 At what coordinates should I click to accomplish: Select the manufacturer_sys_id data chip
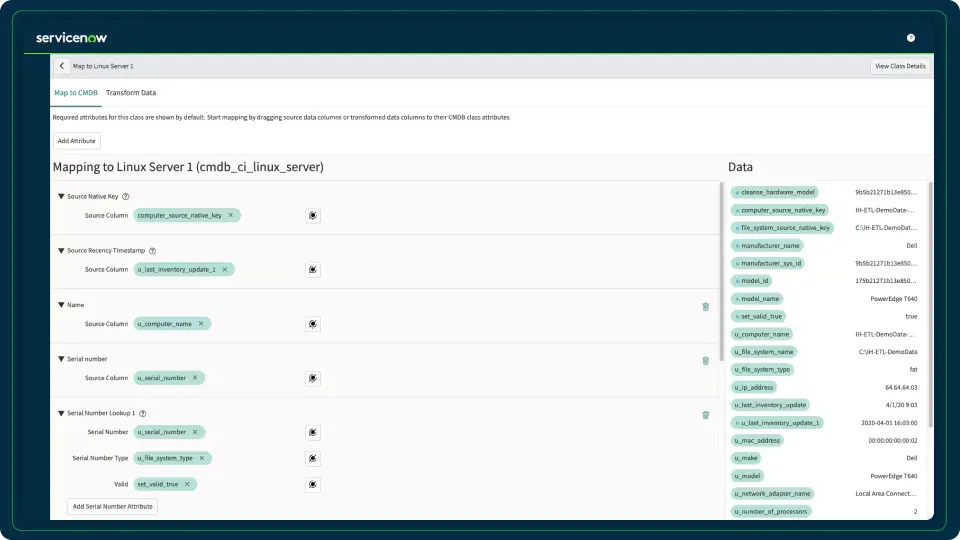click(x=768, y=263)
